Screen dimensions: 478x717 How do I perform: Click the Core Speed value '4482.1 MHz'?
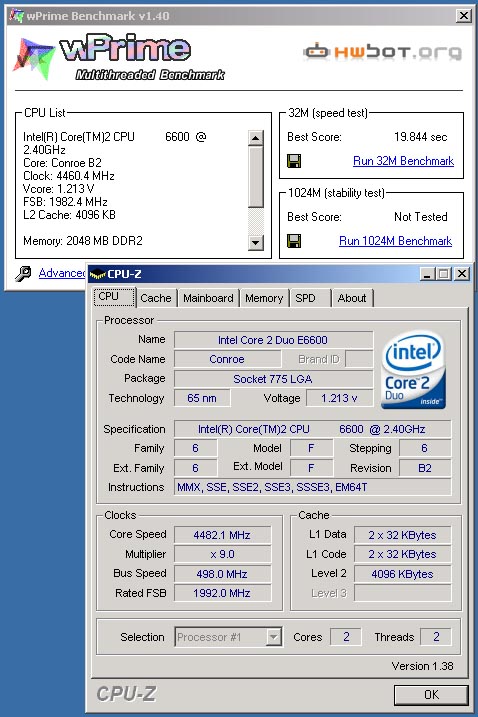(222, 535)
